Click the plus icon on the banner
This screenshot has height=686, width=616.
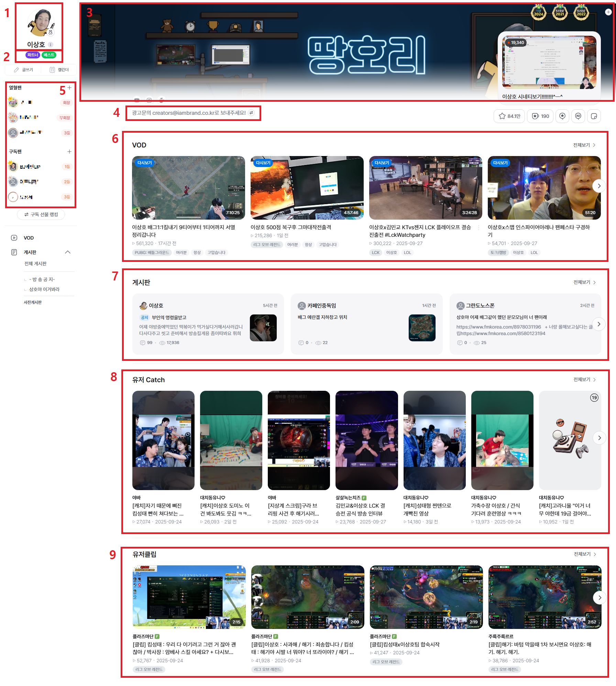tap(608, 12)
